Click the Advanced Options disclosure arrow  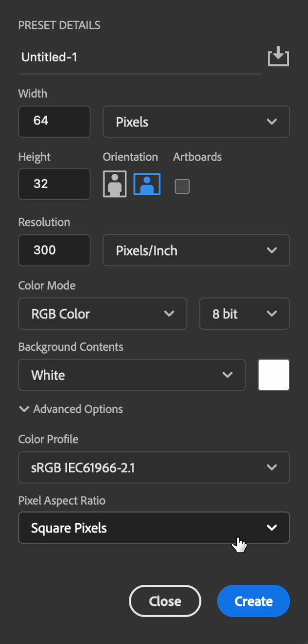pos(24,409)
